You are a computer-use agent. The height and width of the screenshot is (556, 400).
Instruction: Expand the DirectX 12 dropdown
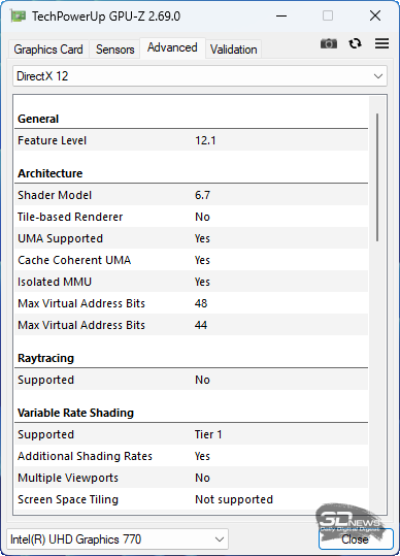(x=200, y=76)
